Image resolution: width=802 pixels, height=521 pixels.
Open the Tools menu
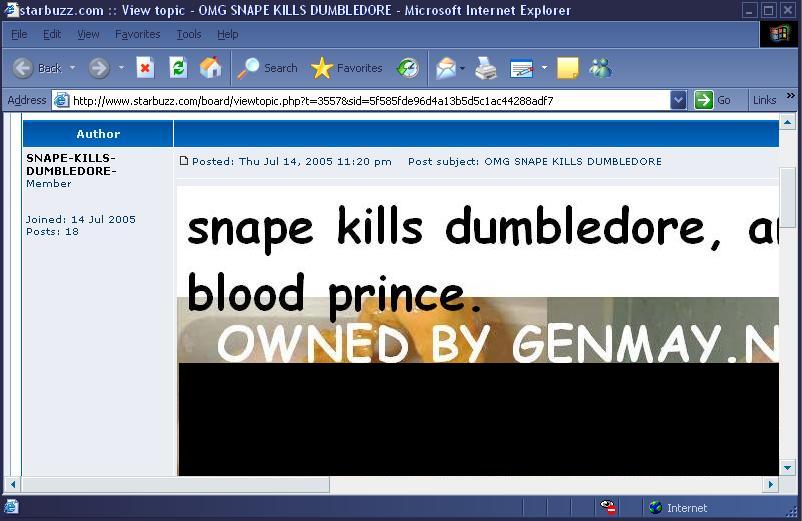[x=189, y=34]
